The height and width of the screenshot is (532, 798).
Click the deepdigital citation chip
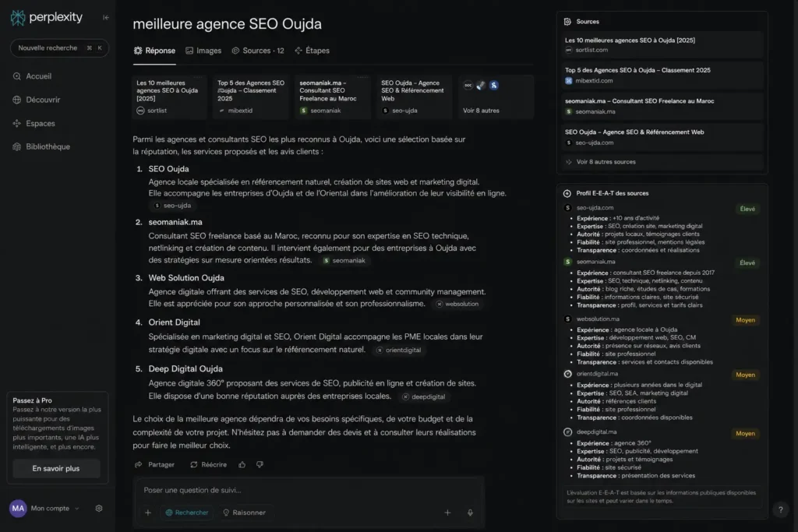(423, 396)
